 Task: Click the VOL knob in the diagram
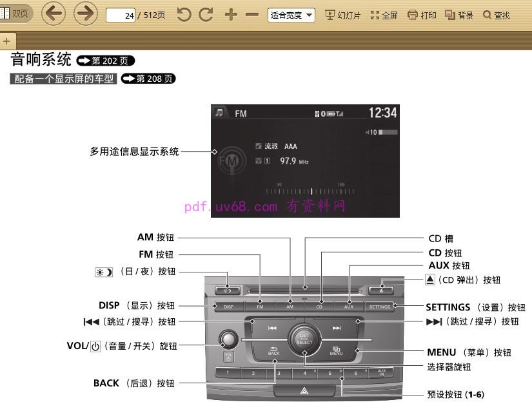pos(228,338)
